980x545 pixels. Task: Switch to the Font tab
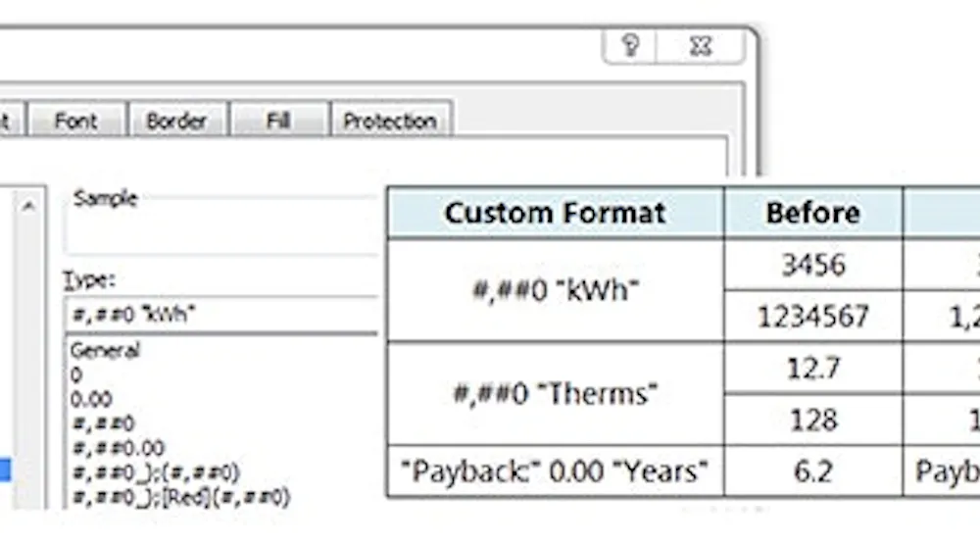point(75,121)
